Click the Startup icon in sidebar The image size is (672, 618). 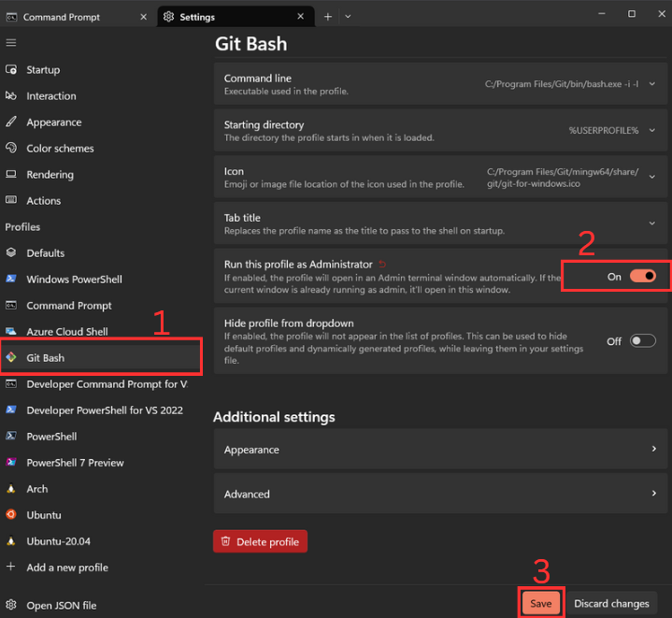[11, 69]
